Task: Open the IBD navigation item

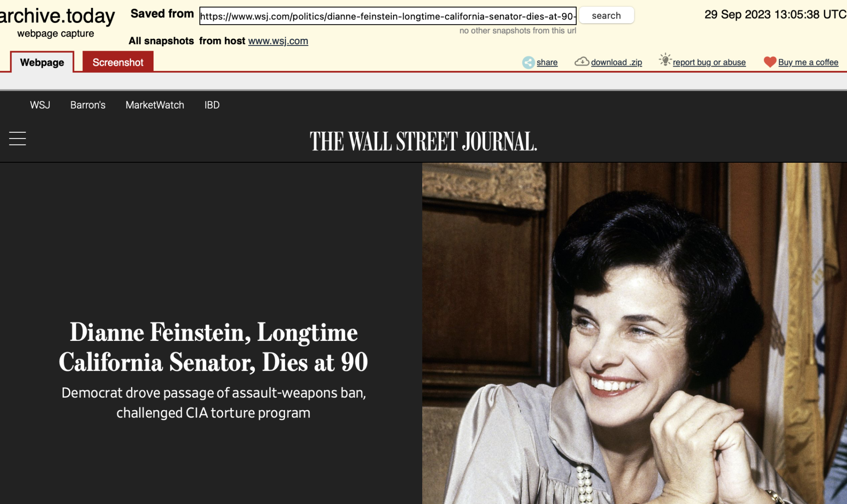Action: pyautogui.click(x=212, y=105)
